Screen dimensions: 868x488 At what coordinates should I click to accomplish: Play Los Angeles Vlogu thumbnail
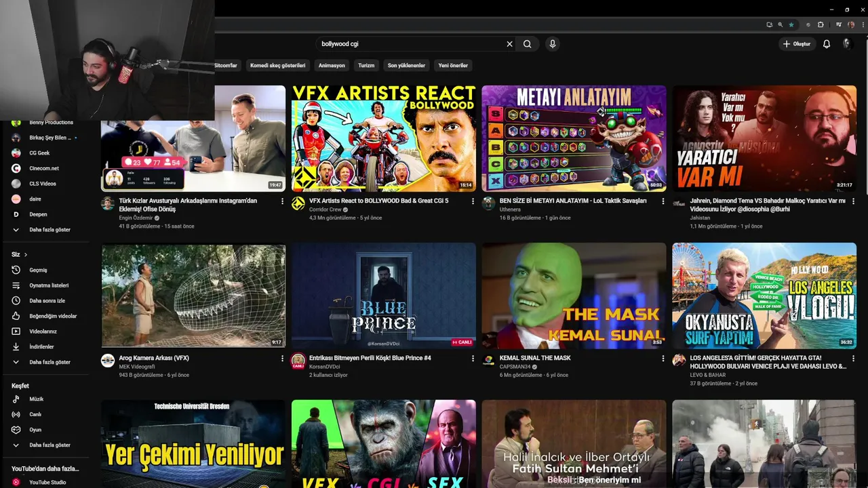[x=764, y=296]
